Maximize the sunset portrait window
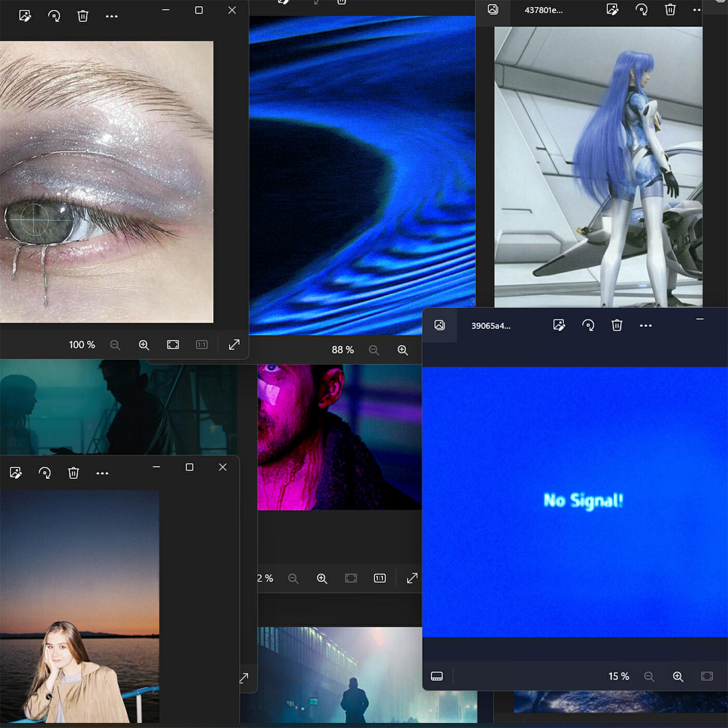This screenshot has height=728, width=728. (x=190, y=467)
